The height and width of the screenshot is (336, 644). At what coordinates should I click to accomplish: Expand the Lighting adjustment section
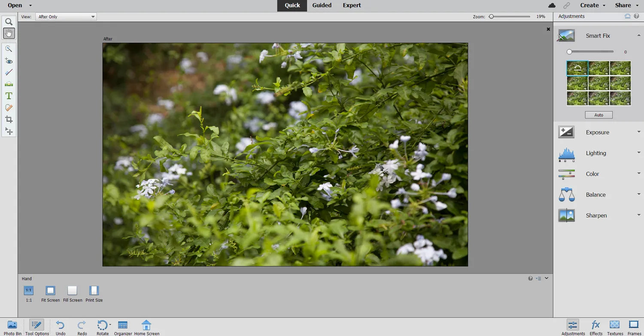point(596,153)
